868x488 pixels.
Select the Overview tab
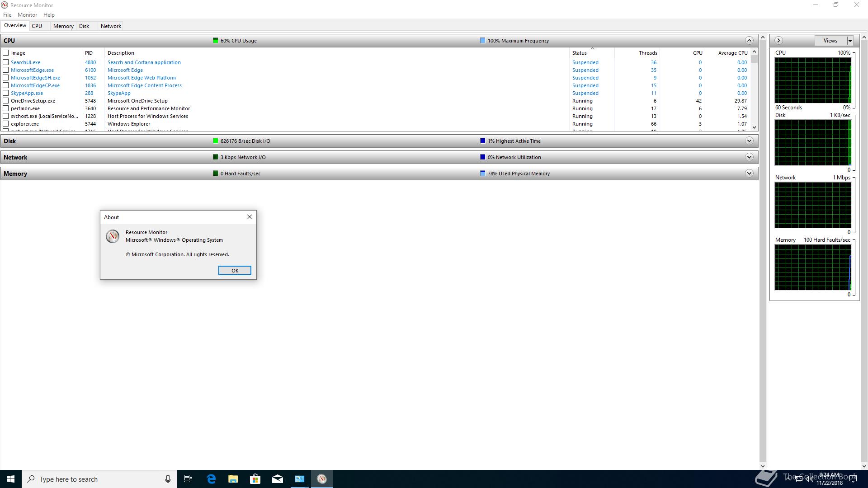click(x=15, y=25)
